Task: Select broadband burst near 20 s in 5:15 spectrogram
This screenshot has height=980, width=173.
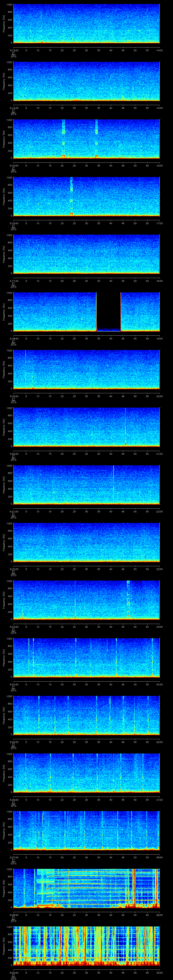Action: [x=64, y=139]
